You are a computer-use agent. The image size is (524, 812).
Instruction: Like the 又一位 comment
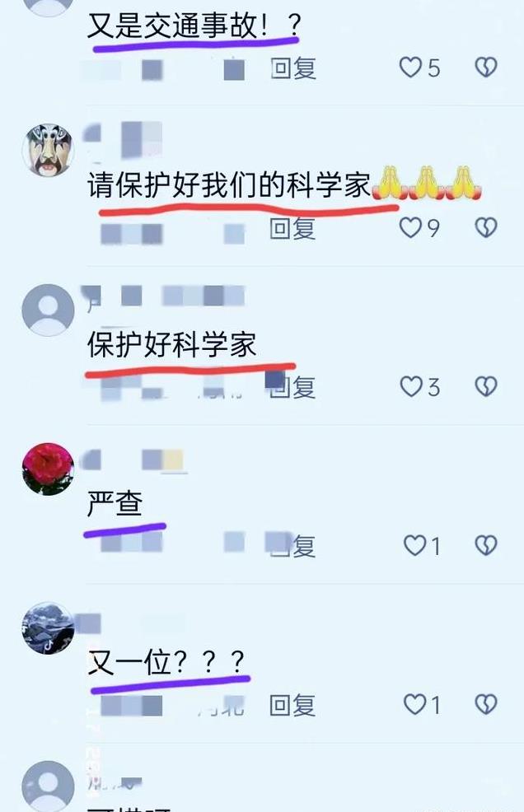pyautogui.click(x=414, y=704)
